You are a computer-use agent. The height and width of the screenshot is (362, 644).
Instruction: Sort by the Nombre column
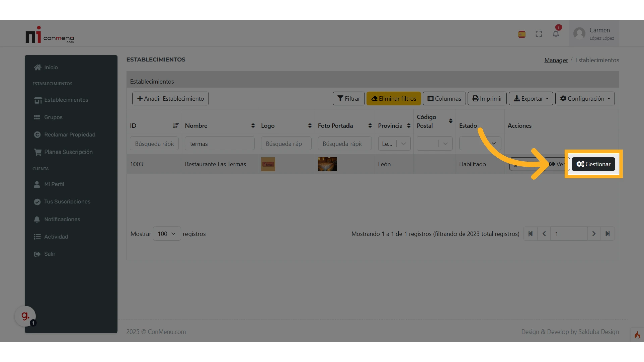coord(253,126)
